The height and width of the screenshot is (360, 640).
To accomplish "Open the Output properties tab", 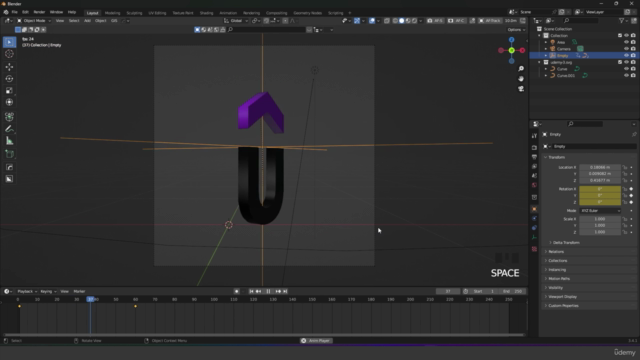I will pyautogui.click(x=534, y=157).
